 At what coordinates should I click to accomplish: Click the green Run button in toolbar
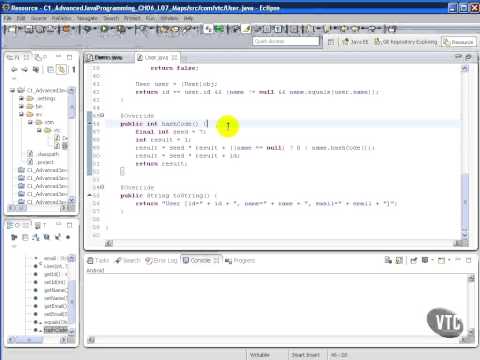pyautogui.click(x=104, y=29)
